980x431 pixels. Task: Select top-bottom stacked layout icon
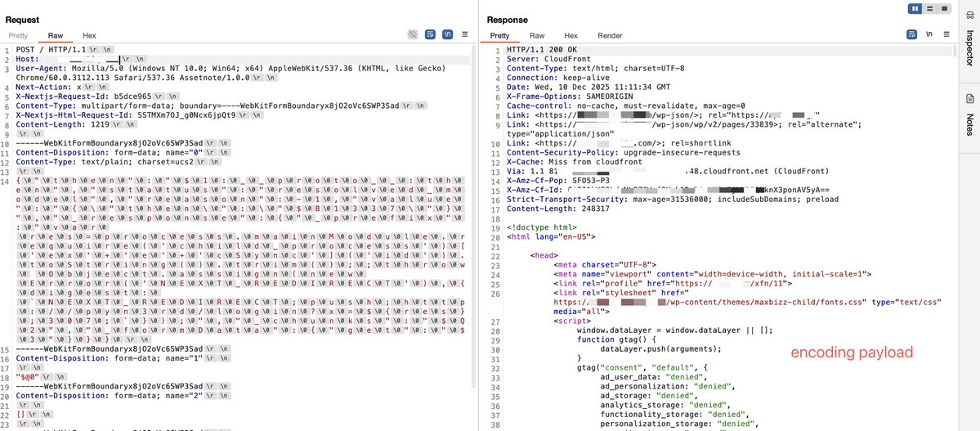(930, 9)
